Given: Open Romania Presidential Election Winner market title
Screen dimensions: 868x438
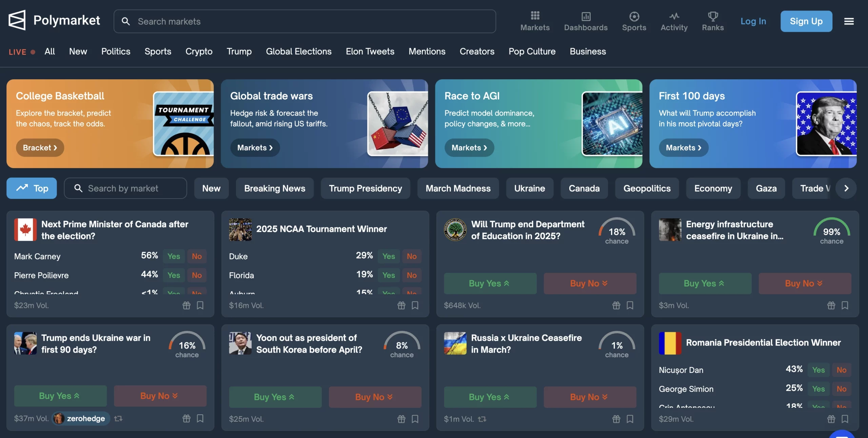Looking at the screenshot, I should (x=763, y=343).
